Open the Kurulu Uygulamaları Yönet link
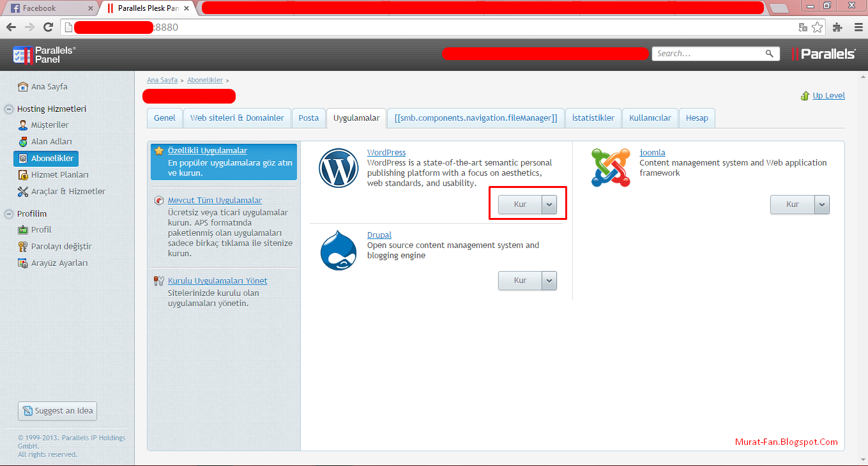The height and width of the screenshot is (466, 868). tap(218, 281)
